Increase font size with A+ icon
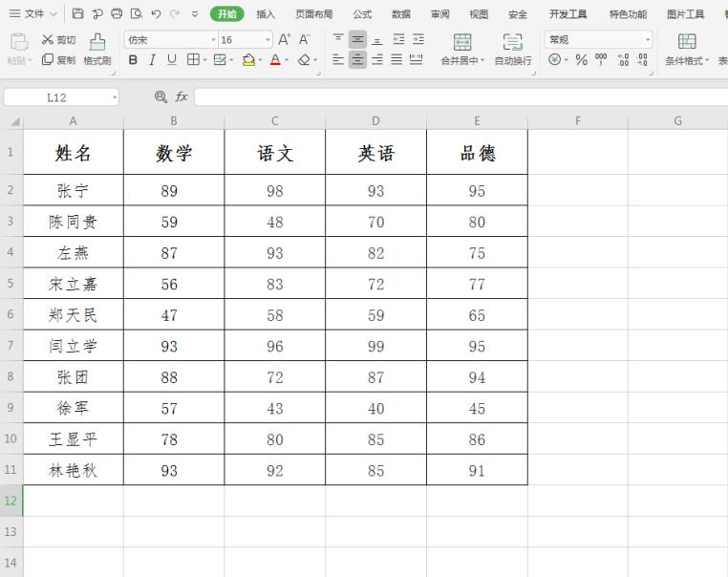The height and width of the screenshot is (577, 728). 285,39
